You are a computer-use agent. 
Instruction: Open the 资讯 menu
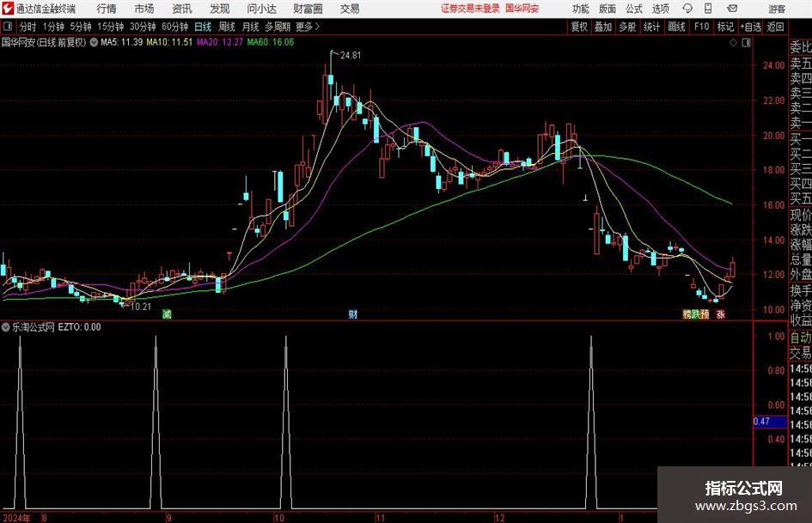(x=182, y=9)
